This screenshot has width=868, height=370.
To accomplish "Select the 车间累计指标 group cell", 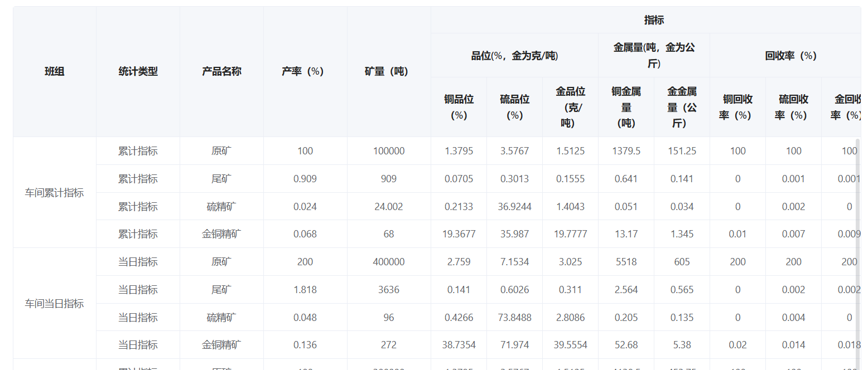I will pos(55,193).
